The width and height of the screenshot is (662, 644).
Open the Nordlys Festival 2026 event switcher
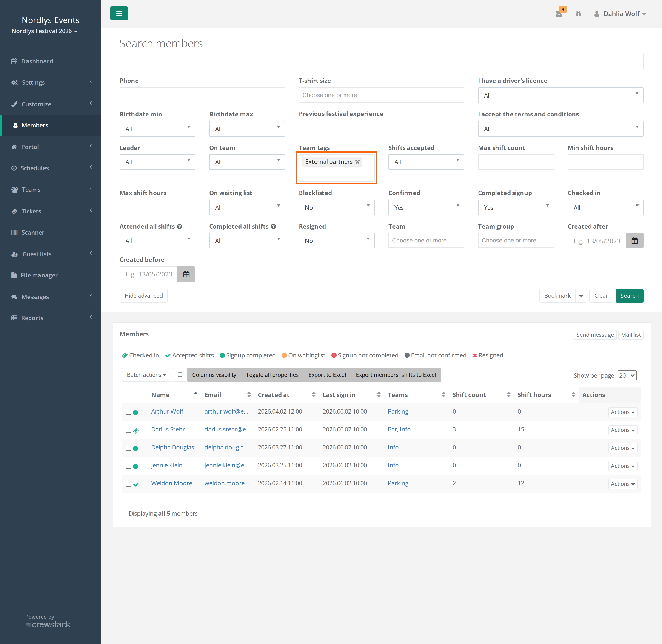pyautogui.click(x=45, y=31)
